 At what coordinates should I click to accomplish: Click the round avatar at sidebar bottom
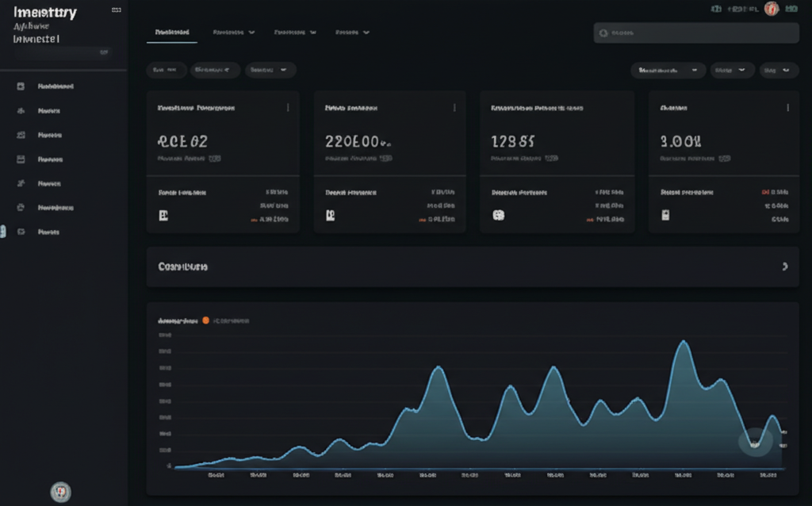(x=60, y=492)
